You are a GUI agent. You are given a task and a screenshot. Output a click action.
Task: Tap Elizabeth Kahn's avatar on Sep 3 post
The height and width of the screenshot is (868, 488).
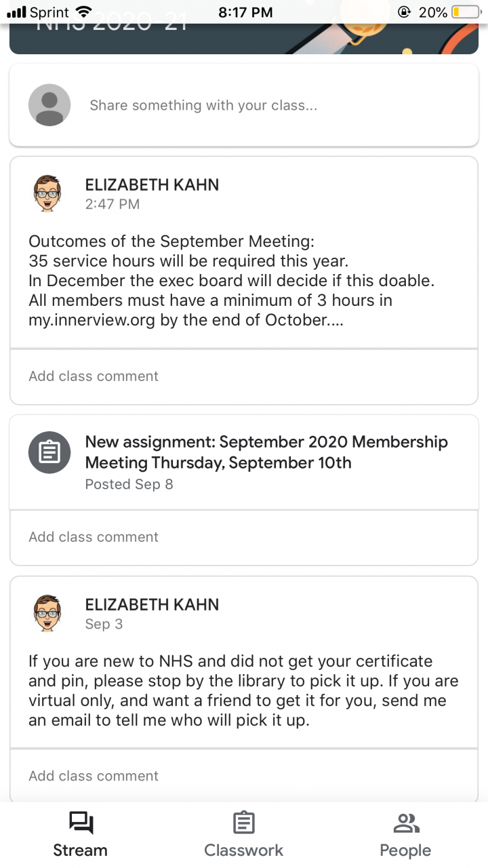point(47,613)
